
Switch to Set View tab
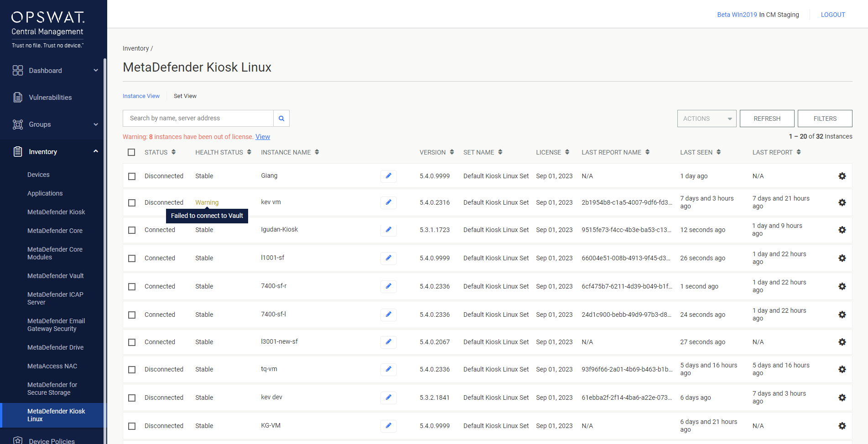click(x=185, y=96)
